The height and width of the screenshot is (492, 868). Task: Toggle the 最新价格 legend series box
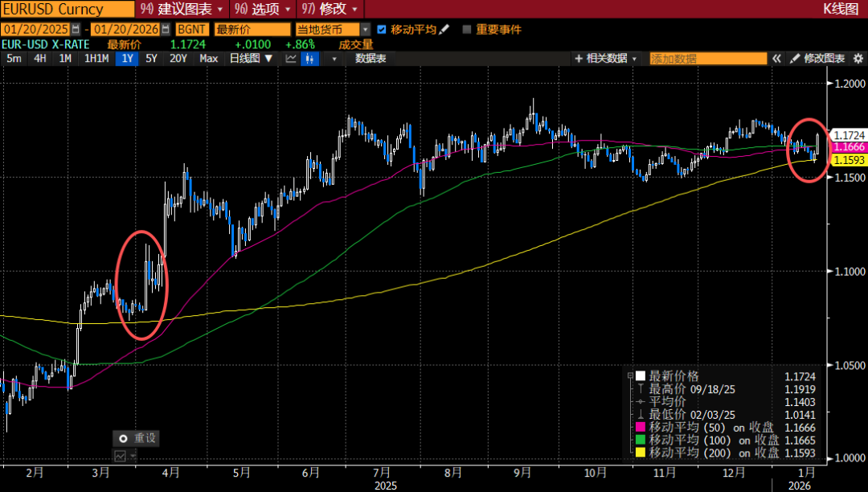(640, 376)
